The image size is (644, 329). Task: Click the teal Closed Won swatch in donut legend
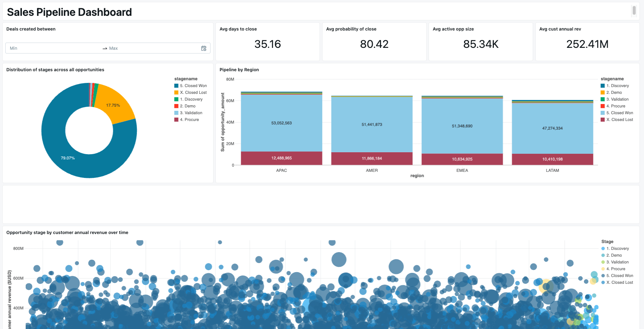[176, 86]
